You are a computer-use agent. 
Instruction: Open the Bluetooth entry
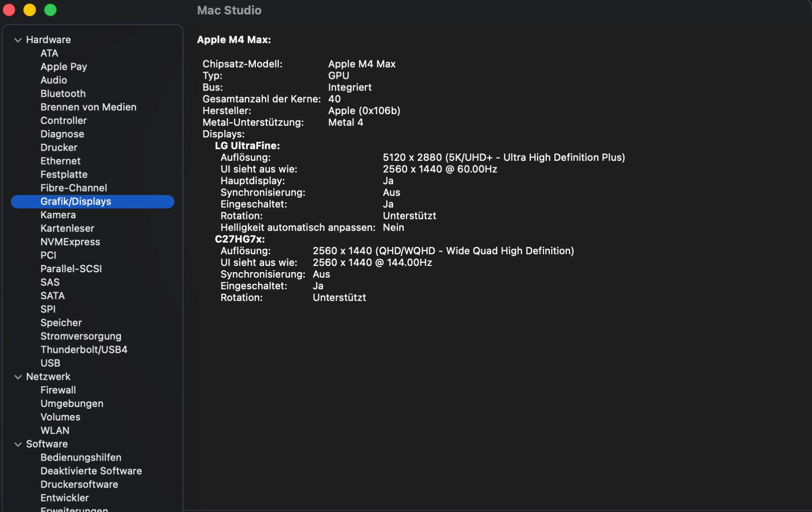[63, 94]
